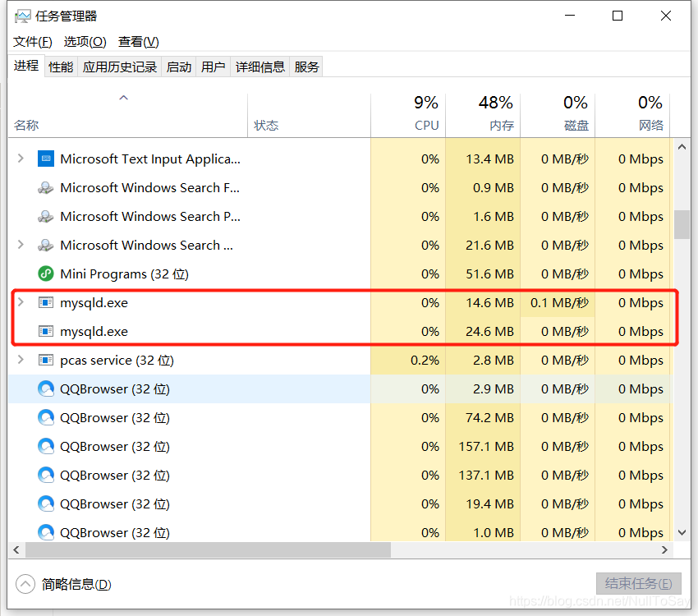Select the Microsoft Text Input Applica... name text
Viewport: 698px width, 616px height.
coord(150,159)
